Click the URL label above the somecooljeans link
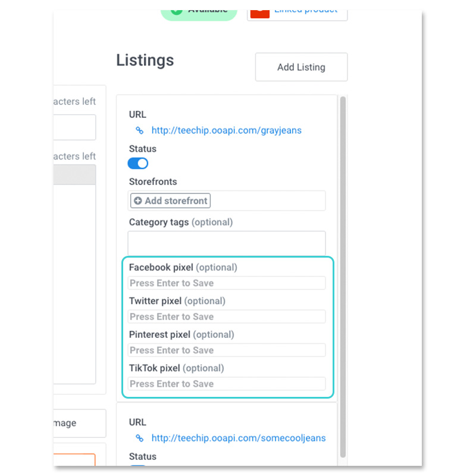Image resolution: width=476 pixels, height=476 pixels. pos(137,422)
